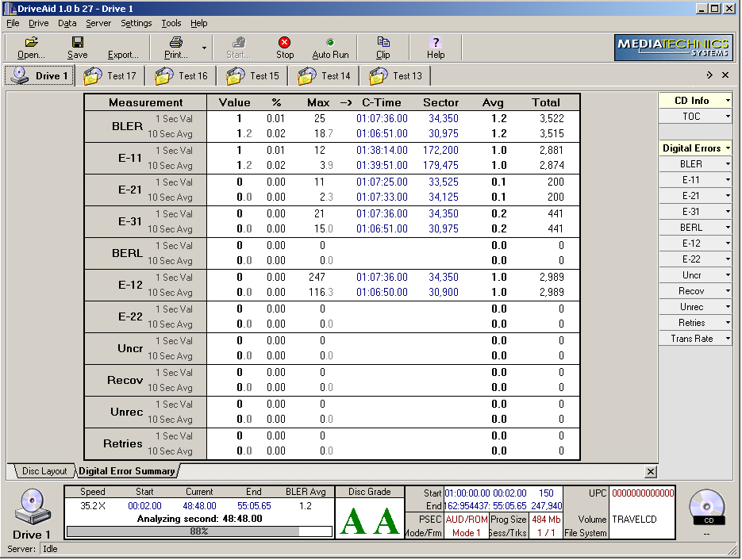Close the Digital Error Summary panel

(651, 472)
